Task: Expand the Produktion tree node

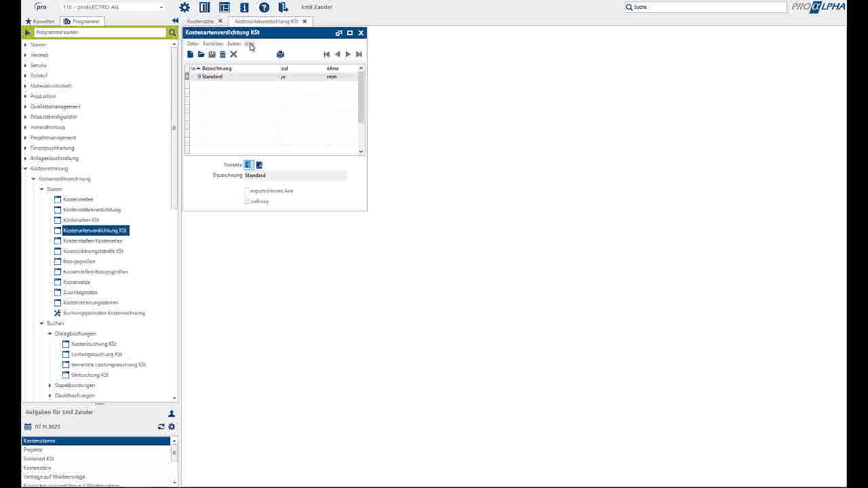Action: (x=26, y=96)
